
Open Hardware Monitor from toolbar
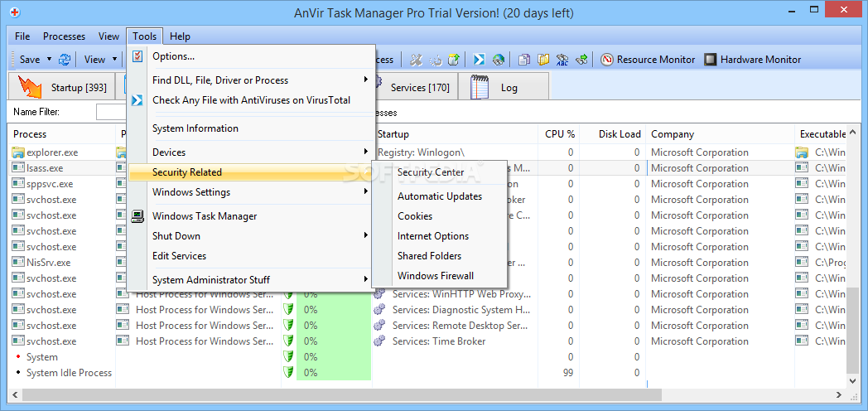coord(752,60)
